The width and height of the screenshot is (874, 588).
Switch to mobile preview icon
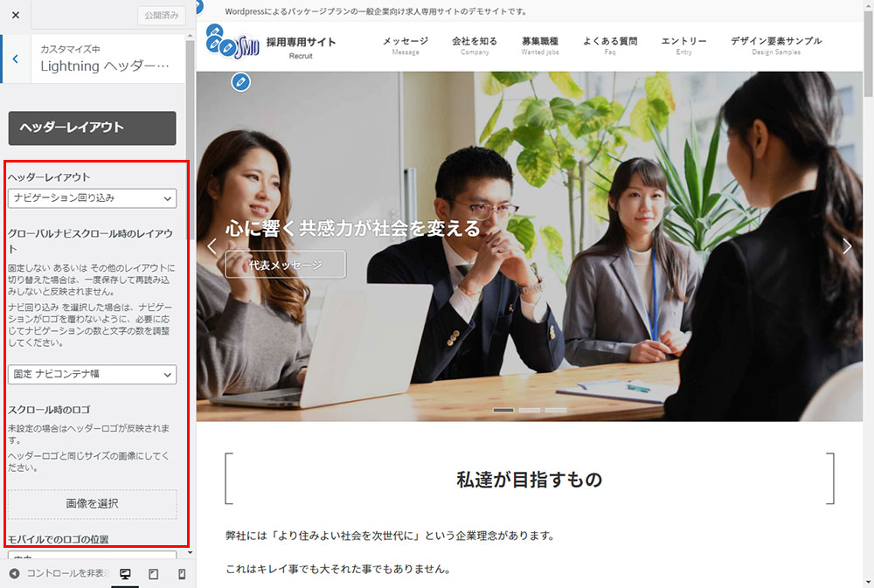click(182, 574)
